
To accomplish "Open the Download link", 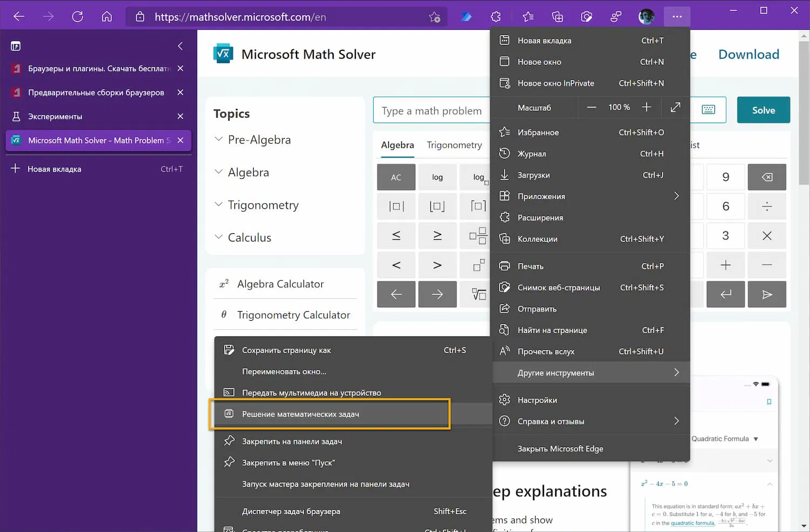I will (748, 54).
